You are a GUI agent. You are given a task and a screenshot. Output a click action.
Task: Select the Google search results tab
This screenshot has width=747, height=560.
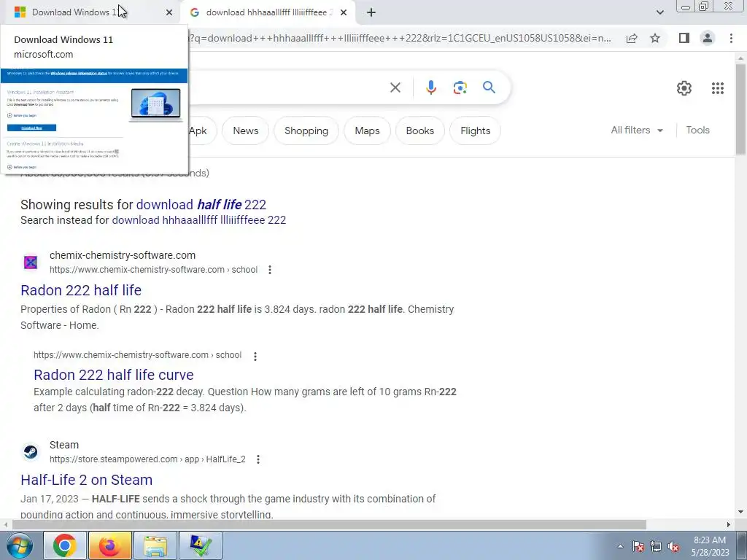click(x=267, y=12)
